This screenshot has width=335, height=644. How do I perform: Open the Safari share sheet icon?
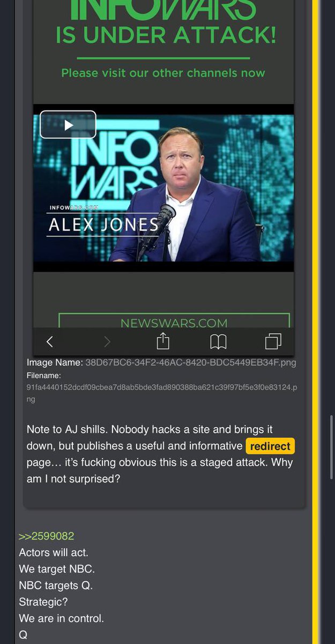tap(163, 341)
